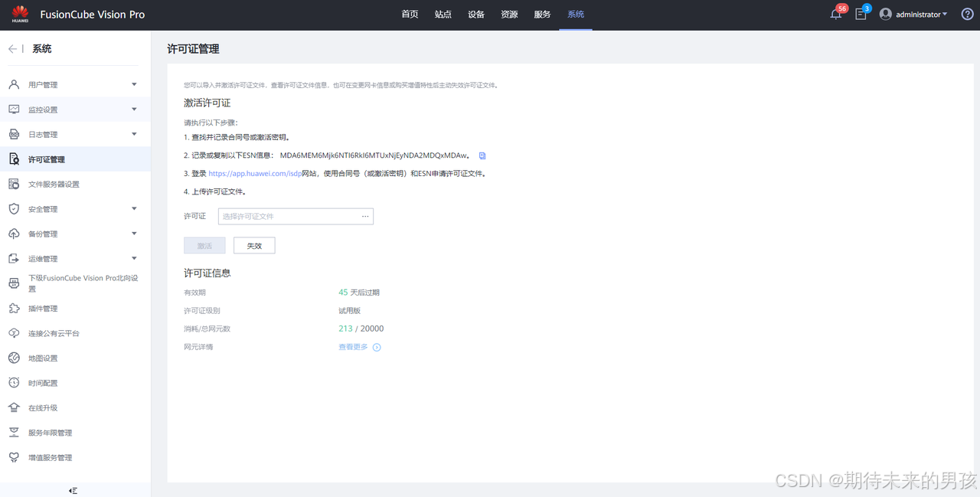Click the 213 consumed elements value
Image resolution: width=980 pixels, height=497 pixels.
pyautogui.click(x=345, y=329)
